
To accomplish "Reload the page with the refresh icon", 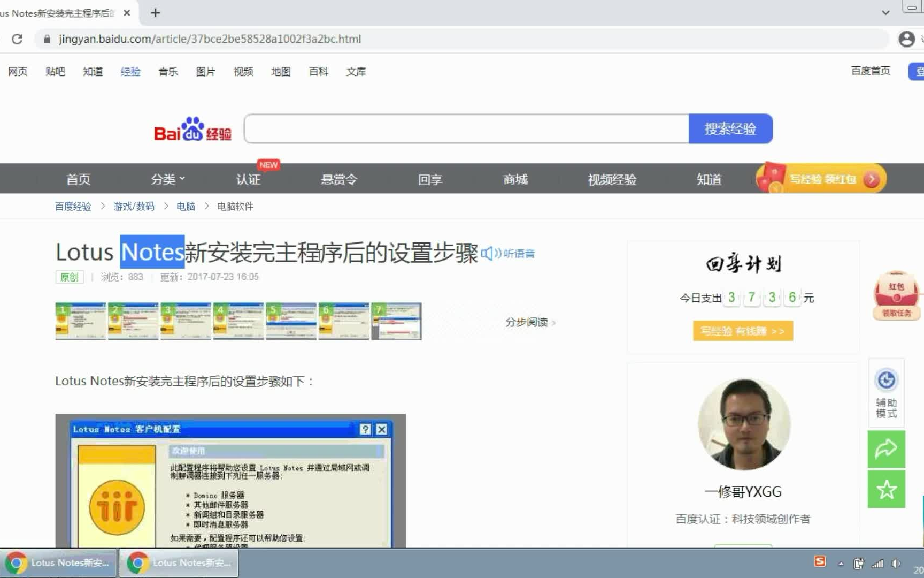I will 17,39.
